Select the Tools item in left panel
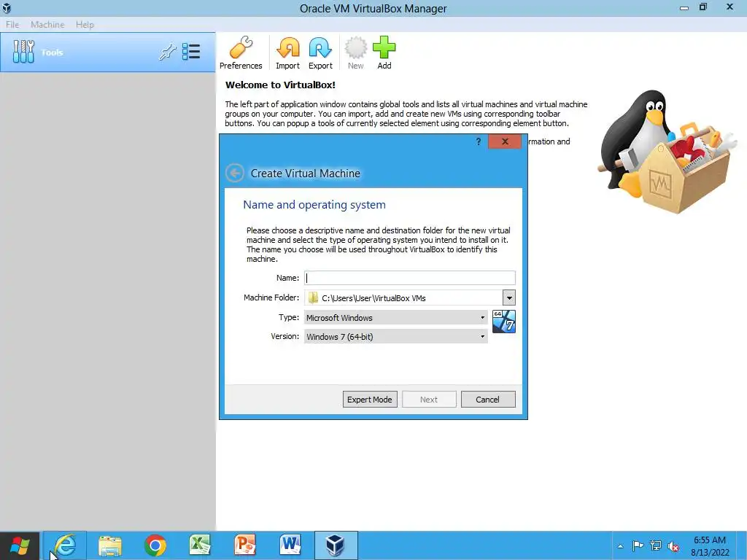The height and width of the screenshot is (560, 747). pos(108,52)
